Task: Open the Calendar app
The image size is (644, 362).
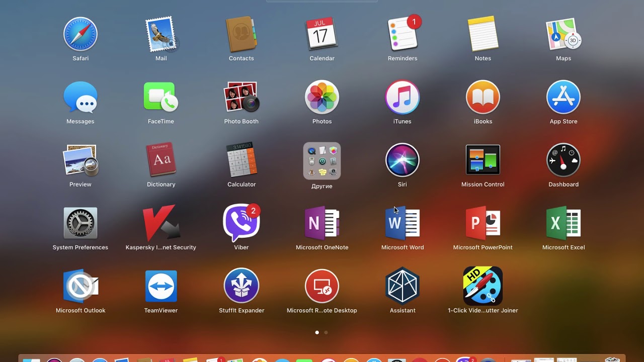Action: (x=322, y=35)
